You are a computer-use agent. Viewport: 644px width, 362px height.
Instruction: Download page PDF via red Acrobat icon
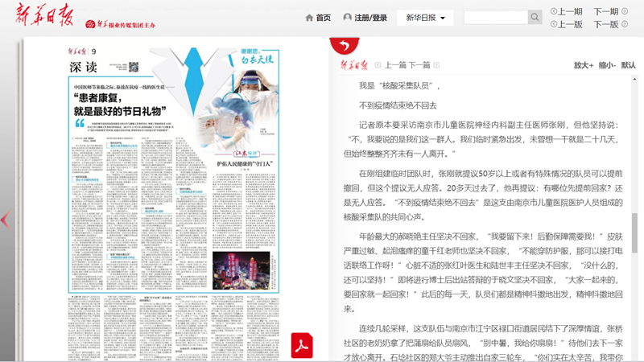coord(302,345)
